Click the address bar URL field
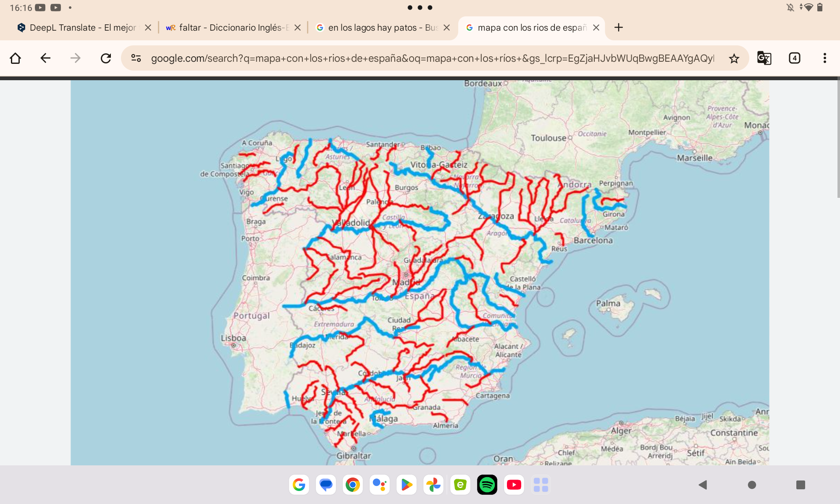The height and width of the screenshot is (504, 840). tap(432, 58)
